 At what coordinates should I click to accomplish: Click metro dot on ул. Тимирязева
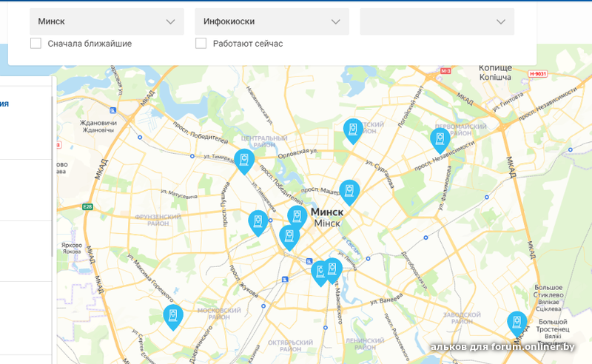[192, 156]
